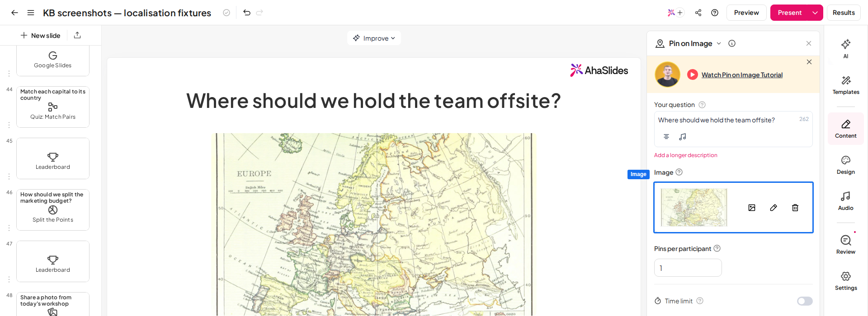Open the Your question help icon
Image resolution: width=868 pixels, height=316 pixels.
(702, 105)
